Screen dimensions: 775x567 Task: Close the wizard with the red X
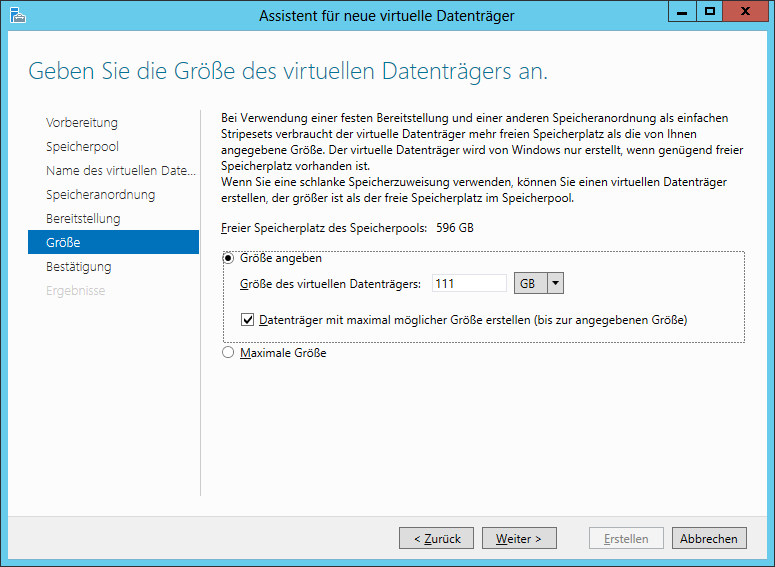[x=745, y=11]
